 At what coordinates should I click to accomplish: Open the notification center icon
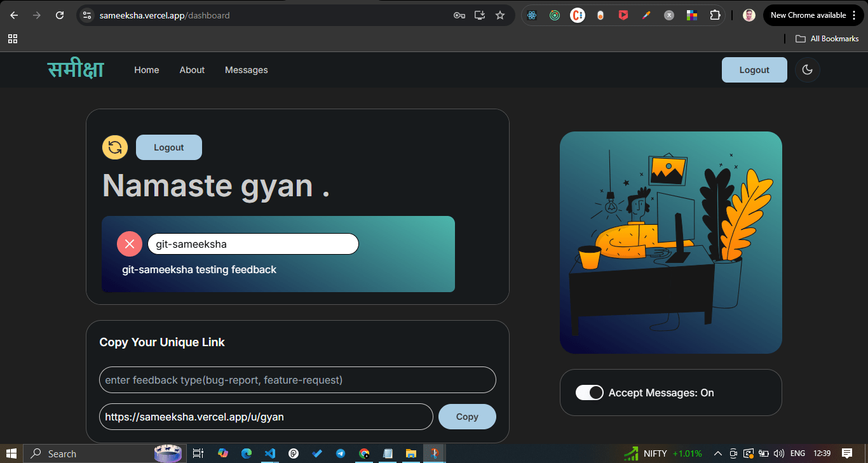click(847, 453)
